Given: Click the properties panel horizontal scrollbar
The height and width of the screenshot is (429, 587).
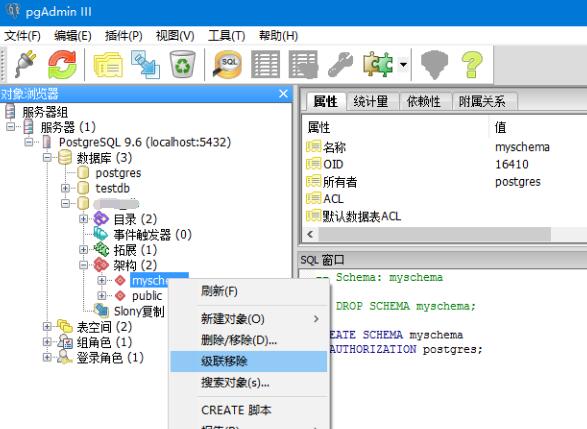Looking at the screenshot, I should click(434, 234).
